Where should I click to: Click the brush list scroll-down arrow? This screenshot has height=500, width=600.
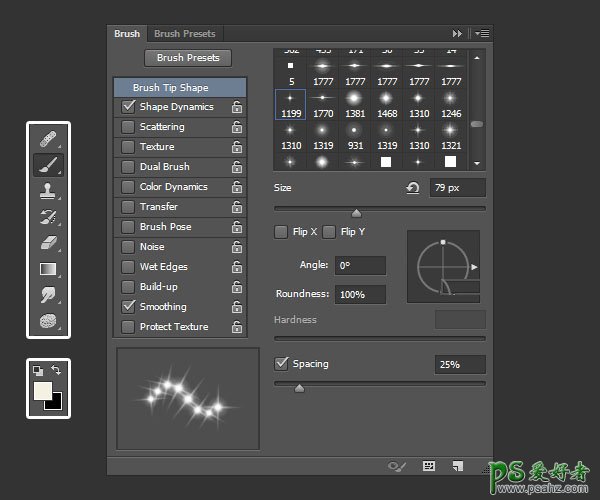(x=477, y=162)
